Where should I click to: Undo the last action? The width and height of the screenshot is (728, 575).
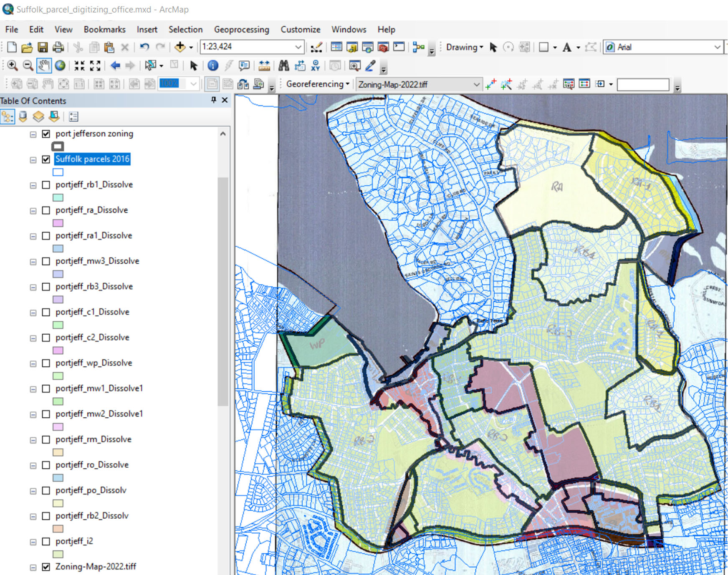(144, 47)
